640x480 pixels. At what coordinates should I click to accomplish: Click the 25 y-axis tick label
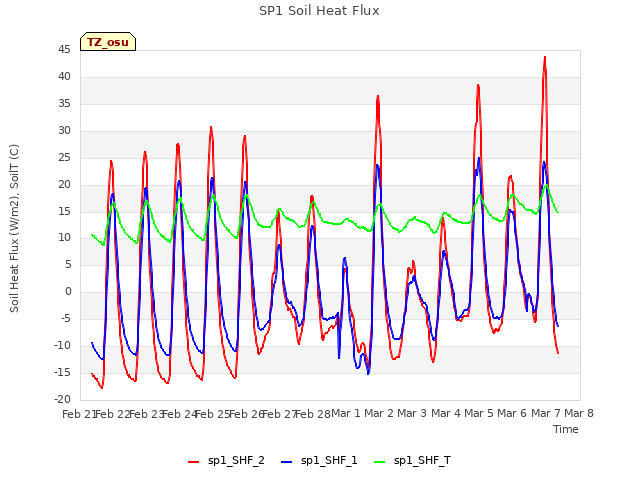[x=64, y=158]
